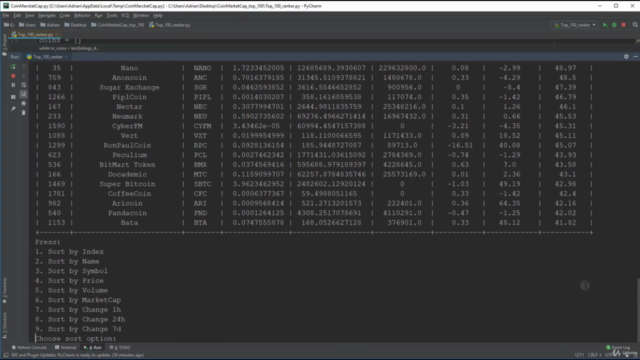Select the CoinMarketCap_top_100 breadcrumb
The image size is (640, 360).
pos(118,25)
